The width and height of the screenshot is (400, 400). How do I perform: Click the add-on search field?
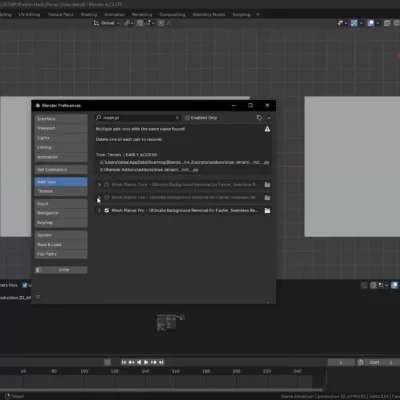(x=137, y=118)
